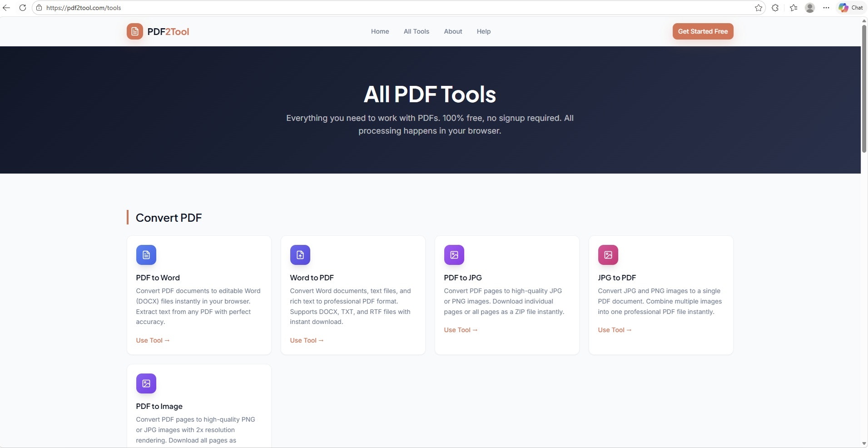Click the browser profile avatar
This screenshot has width=868, height=448.
click(x=809, y=7)
